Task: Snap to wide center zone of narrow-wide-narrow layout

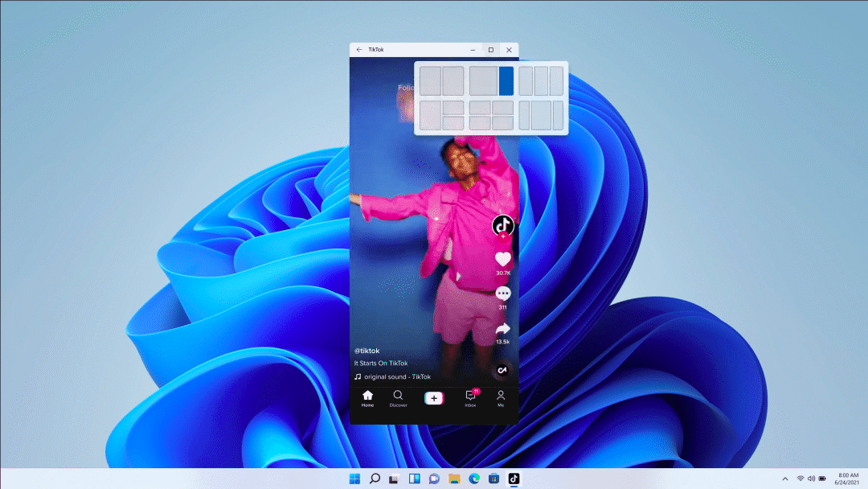Action: tap(542, 115)
